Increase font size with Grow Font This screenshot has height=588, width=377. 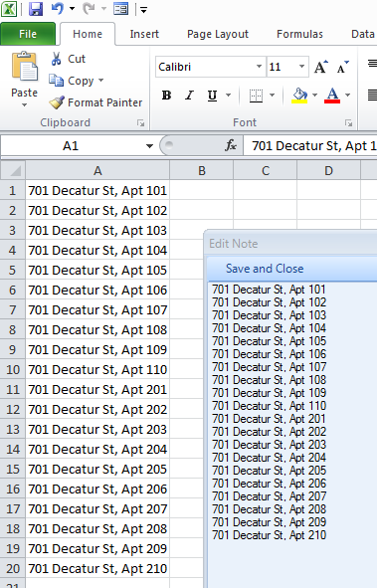coord(321,67)
